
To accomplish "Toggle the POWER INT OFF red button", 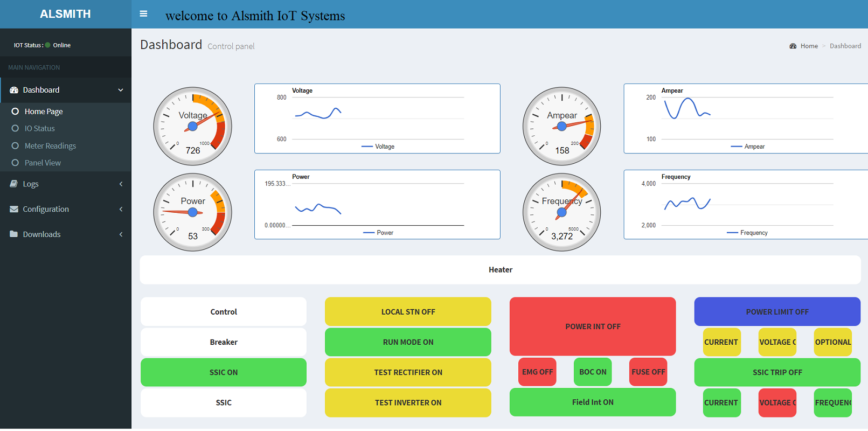I will coord(592,326).
